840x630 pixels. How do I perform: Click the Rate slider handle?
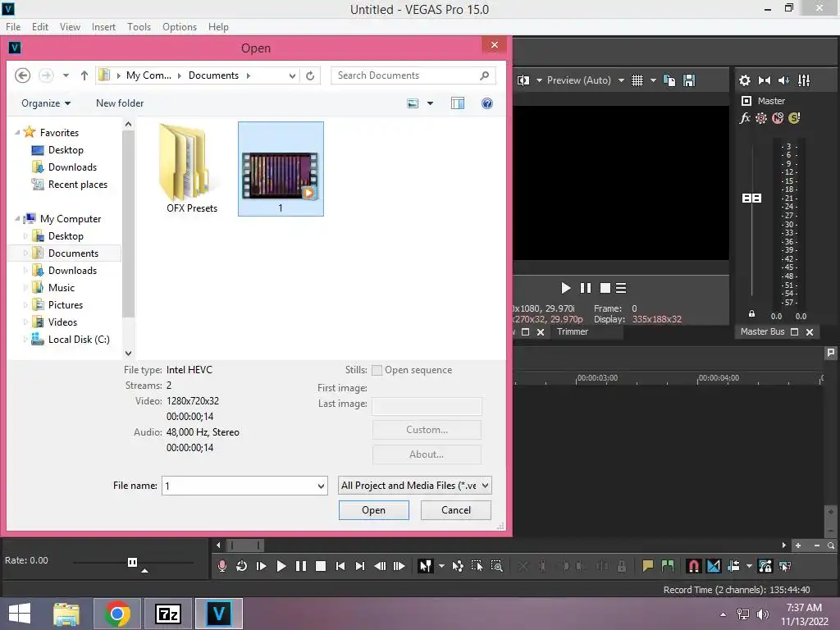[132, 562]
